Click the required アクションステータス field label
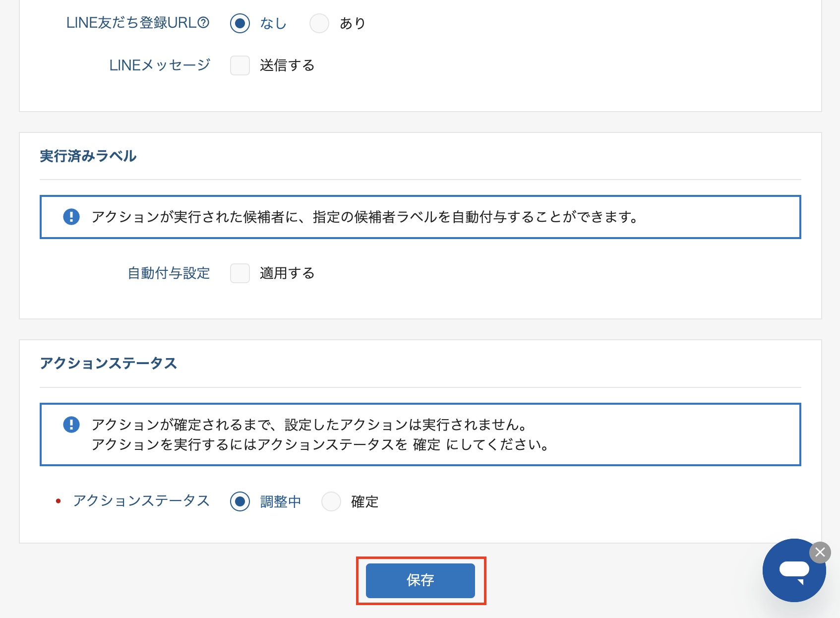The width and height of the screenshot is (840, 618). (x=141, y=501)
